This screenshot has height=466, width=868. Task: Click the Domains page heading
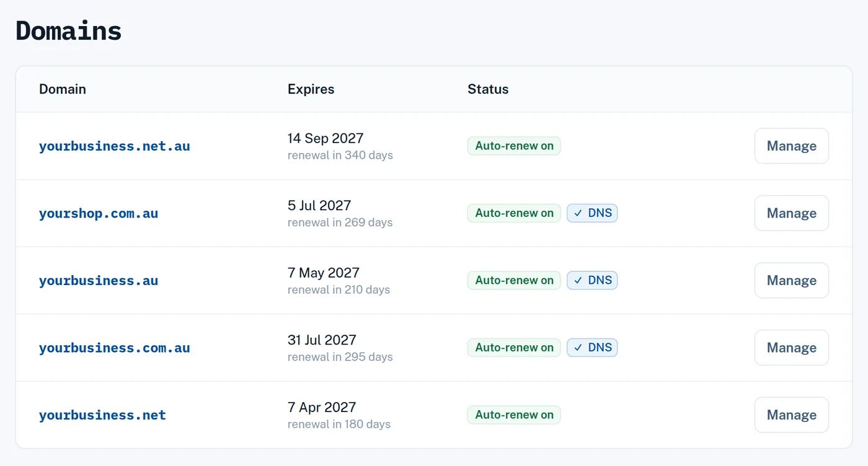pyautogui.click(x=69, y=31)
